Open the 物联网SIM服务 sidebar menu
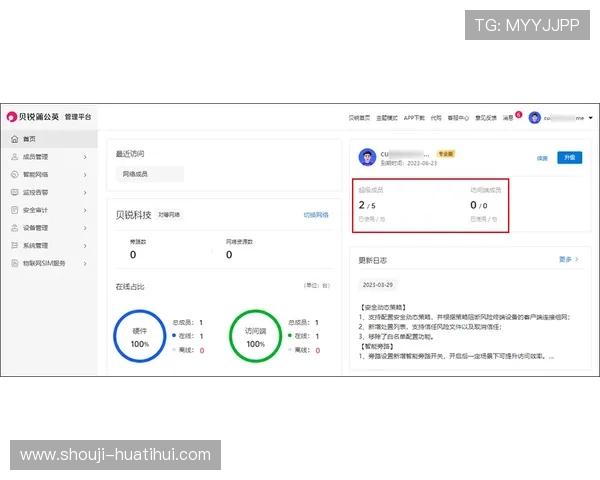The width and height of the screenshot is (600, 480). (49, 263)
